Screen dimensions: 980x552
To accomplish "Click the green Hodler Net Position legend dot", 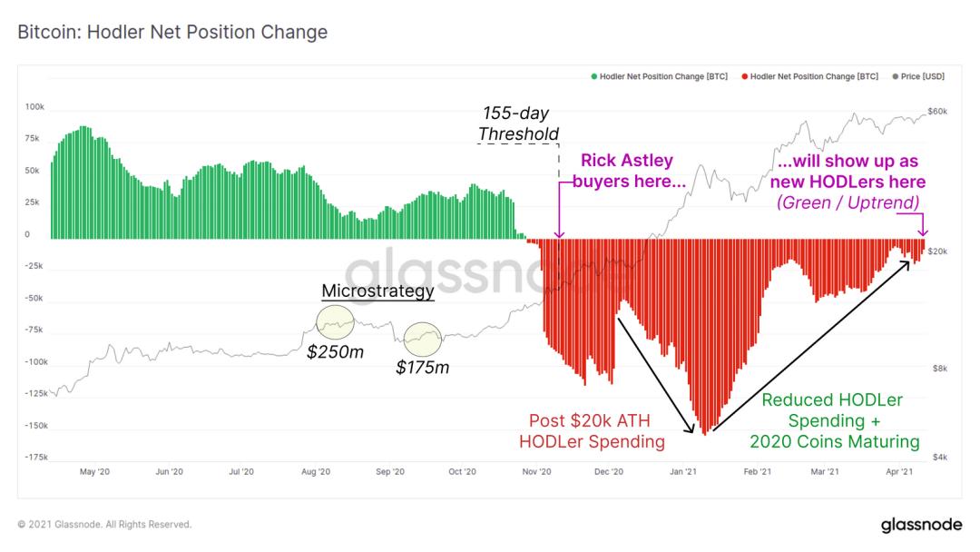I will 593,77.
